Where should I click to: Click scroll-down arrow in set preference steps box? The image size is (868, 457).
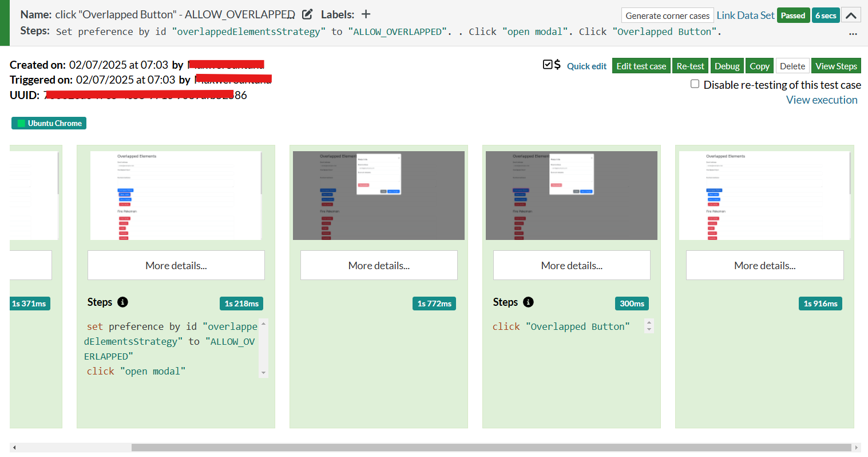pyautogui.click(x=263, y=373)
